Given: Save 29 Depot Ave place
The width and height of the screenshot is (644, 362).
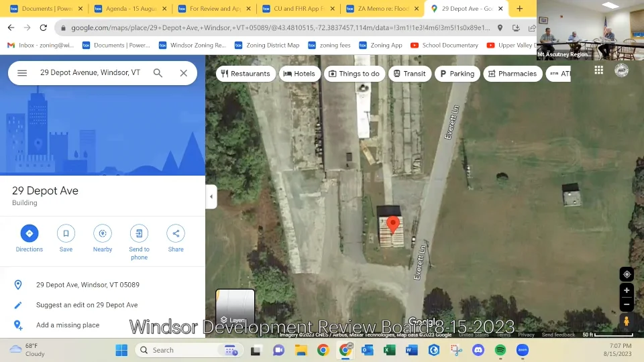Looking at the screenshot, I should click(x=66, y=239).
